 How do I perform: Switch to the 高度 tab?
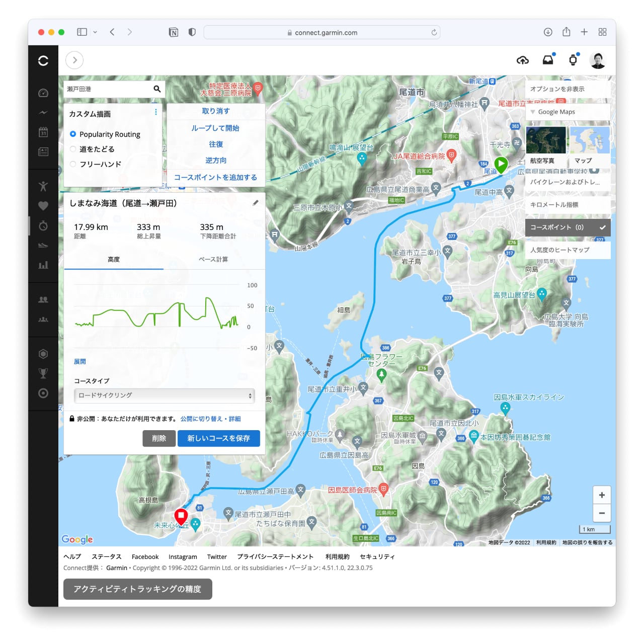114,260
